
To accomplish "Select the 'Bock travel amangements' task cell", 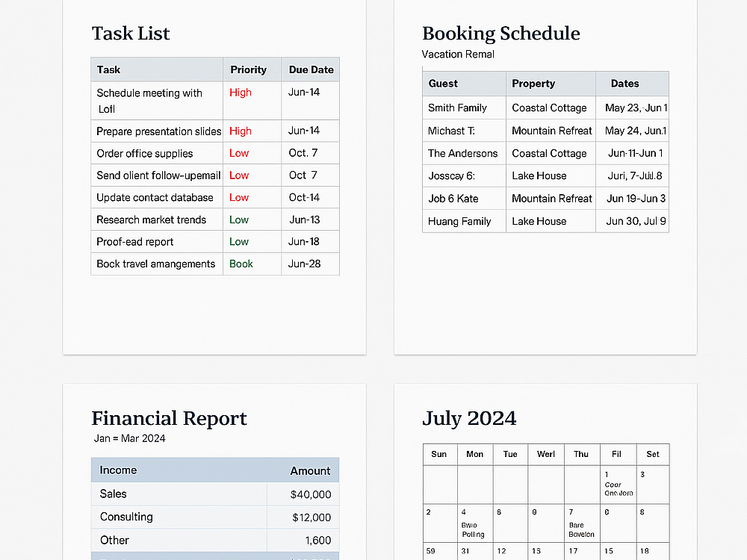I will point(156,264).
